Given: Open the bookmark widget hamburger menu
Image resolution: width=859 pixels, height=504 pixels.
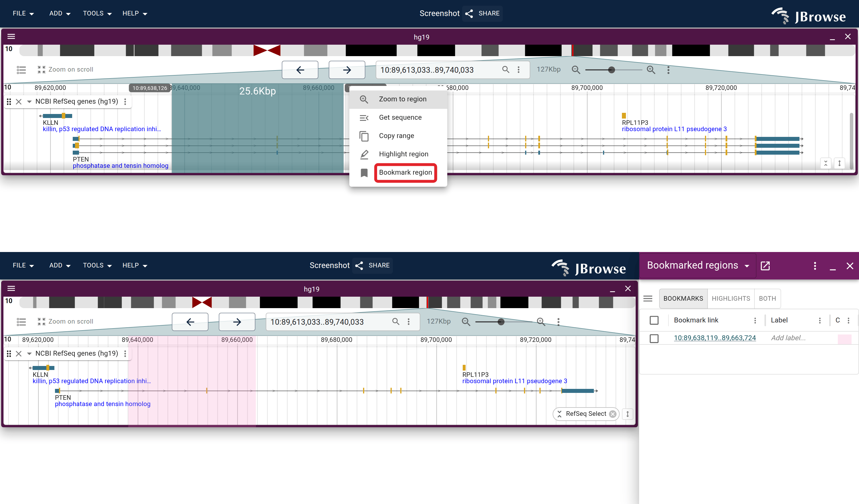Looking at the screenshot, I should 648,299.
